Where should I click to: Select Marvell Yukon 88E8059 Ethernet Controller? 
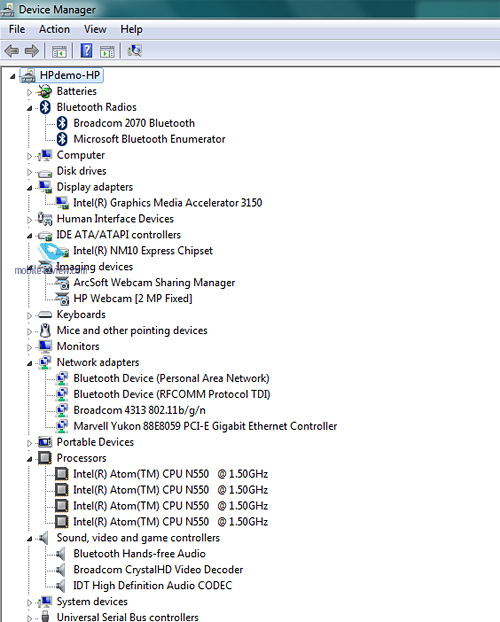coord(205,426)
